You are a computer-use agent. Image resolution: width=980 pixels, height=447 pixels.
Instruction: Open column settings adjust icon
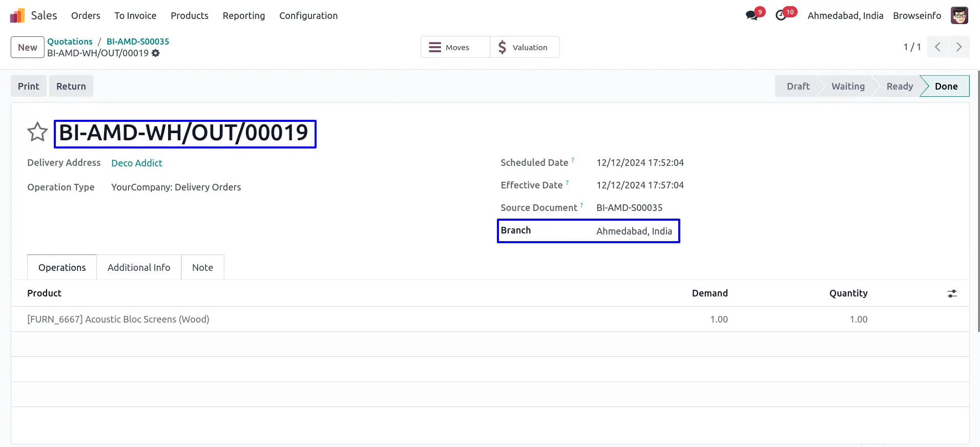952,293
